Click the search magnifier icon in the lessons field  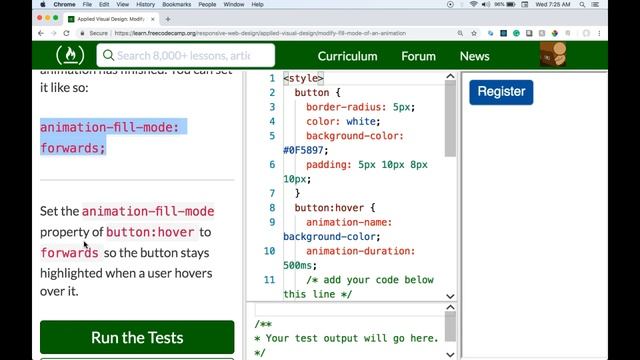[x=108, y=56]
